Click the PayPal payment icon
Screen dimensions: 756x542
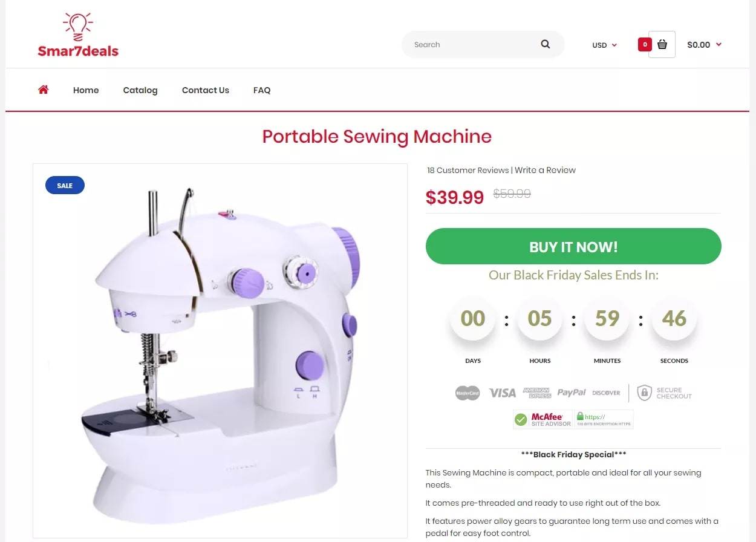click(572, 393)
